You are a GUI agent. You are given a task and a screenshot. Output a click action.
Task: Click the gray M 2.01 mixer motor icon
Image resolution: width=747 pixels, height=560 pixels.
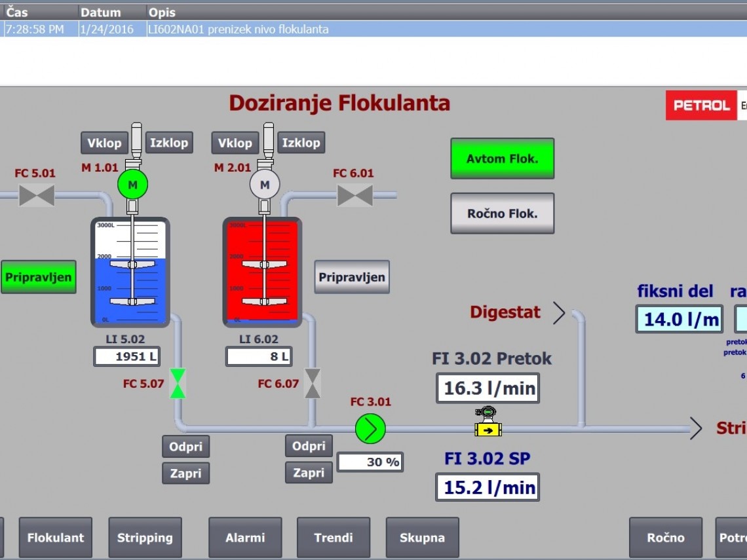pos(265,185)
